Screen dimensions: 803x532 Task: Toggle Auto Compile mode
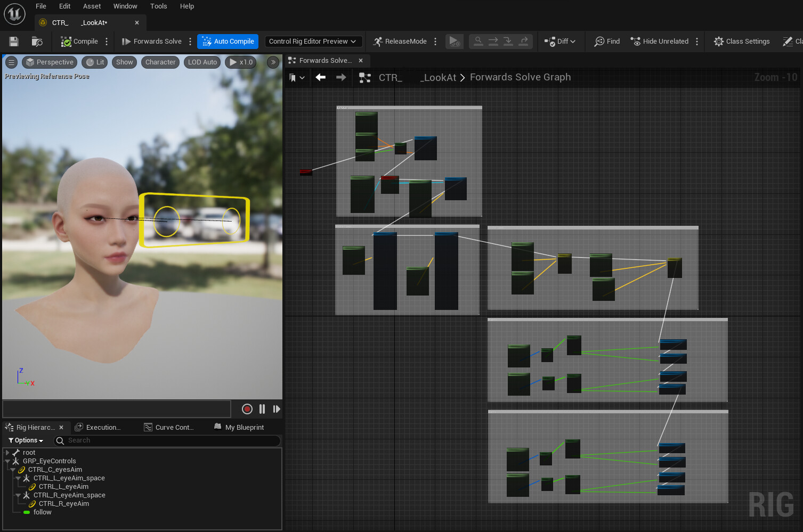click(228, 42)
